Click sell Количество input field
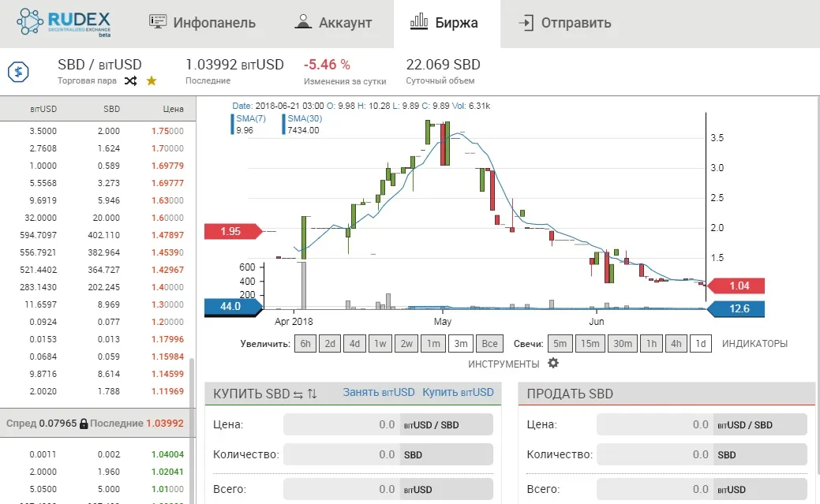Screen dimensions: 820x504 pos(655,454)
